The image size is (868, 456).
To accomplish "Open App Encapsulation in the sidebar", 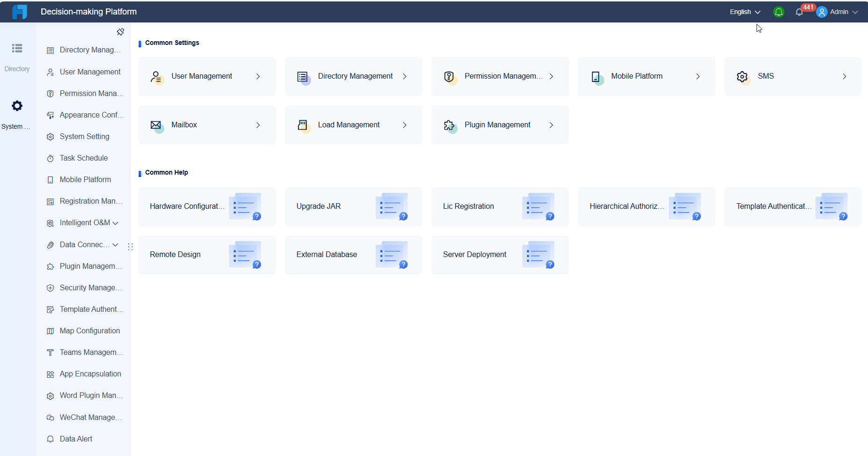I will click(x=90, y=374).
